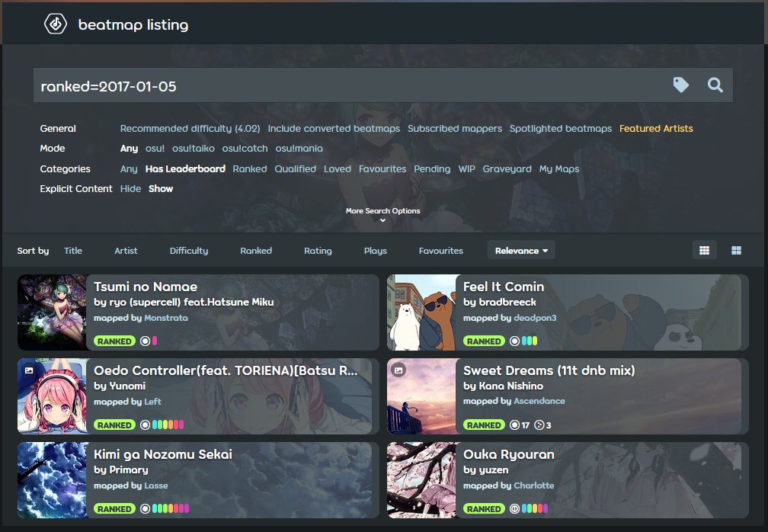Screen dimensions: 768x532
Task: Toggle Featured Artists filter
Action: [x=656, y=128]
